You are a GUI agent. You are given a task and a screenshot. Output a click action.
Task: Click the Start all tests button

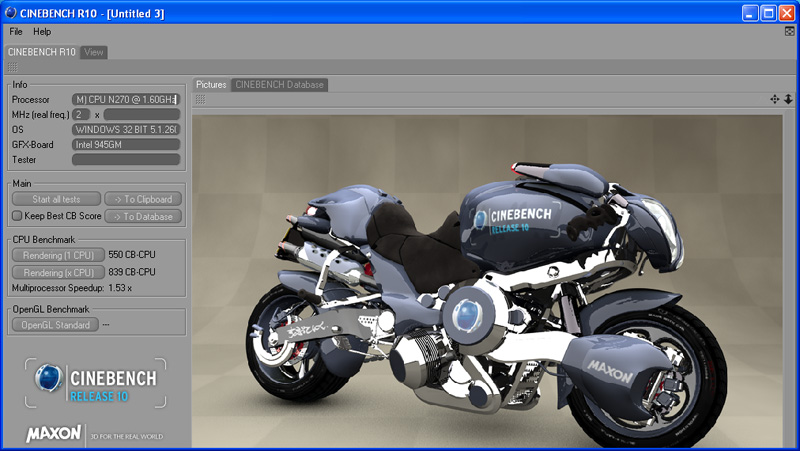pyautogui.click(x=56, y=199)
